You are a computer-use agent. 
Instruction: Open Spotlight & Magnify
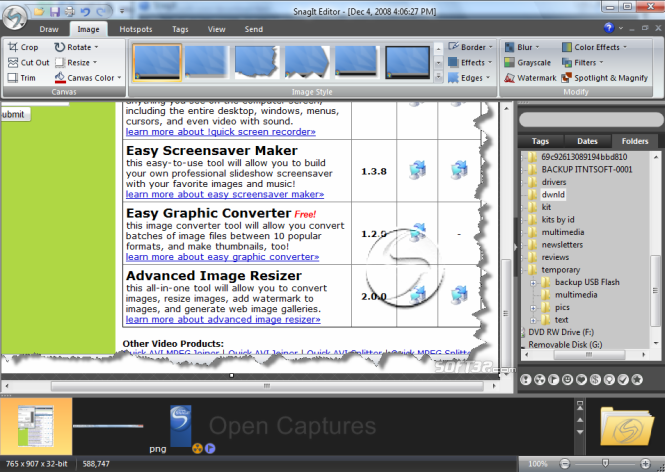click(x=604, y=78)
